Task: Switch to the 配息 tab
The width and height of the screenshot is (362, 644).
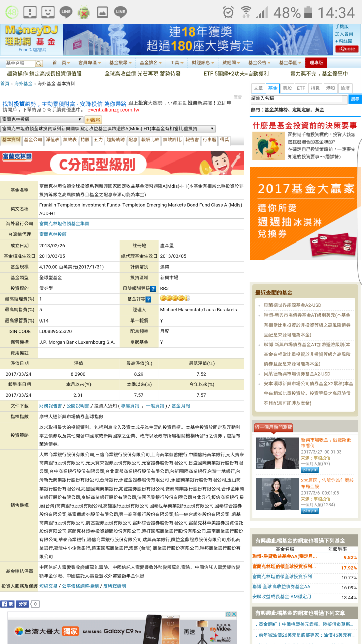Action: pos(133,140)
